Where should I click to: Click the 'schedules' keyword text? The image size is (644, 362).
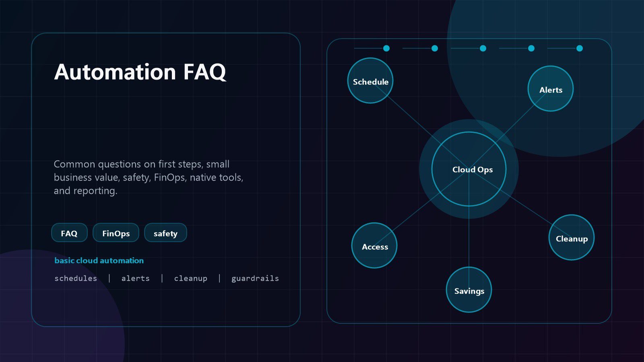(76, 278)
